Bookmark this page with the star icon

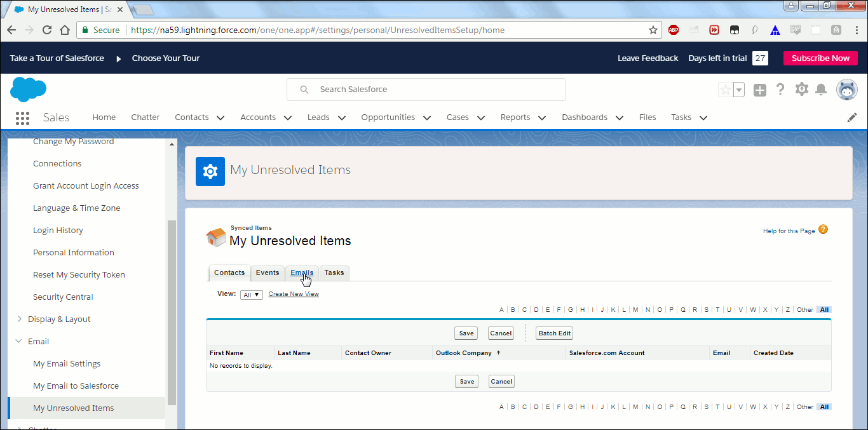(653, 30)
